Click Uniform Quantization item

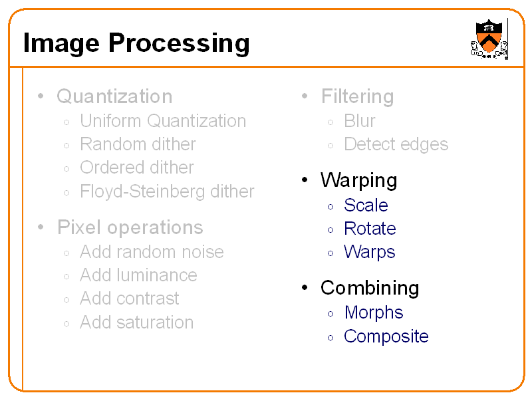click(x=163, y=121)
